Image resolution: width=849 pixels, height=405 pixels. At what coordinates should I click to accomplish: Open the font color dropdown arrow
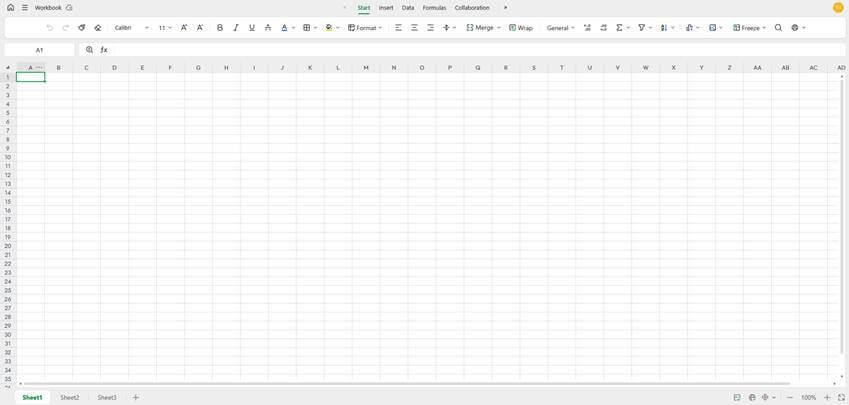point(293,28)
